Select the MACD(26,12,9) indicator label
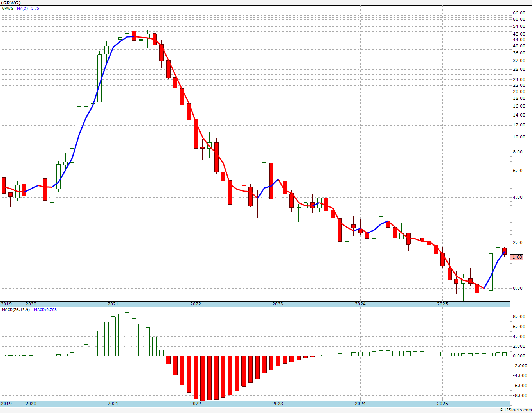 pyautogui.click(x=16, y=310)
